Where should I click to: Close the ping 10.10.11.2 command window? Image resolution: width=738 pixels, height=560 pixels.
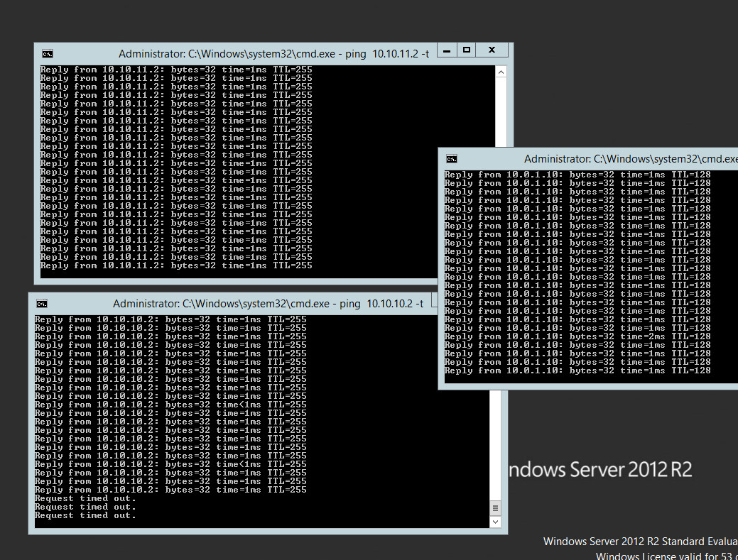coord(491,50)
